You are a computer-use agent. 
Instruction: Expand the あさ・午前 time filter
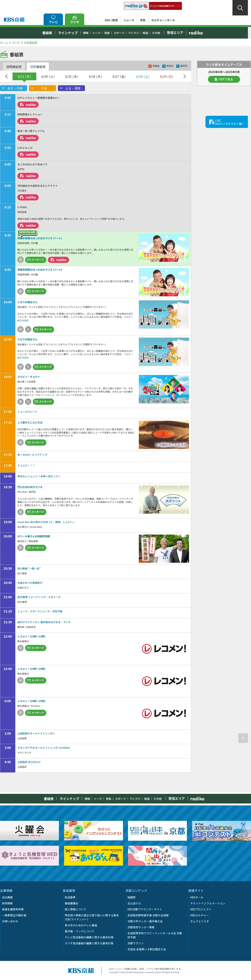pos(13,88)
